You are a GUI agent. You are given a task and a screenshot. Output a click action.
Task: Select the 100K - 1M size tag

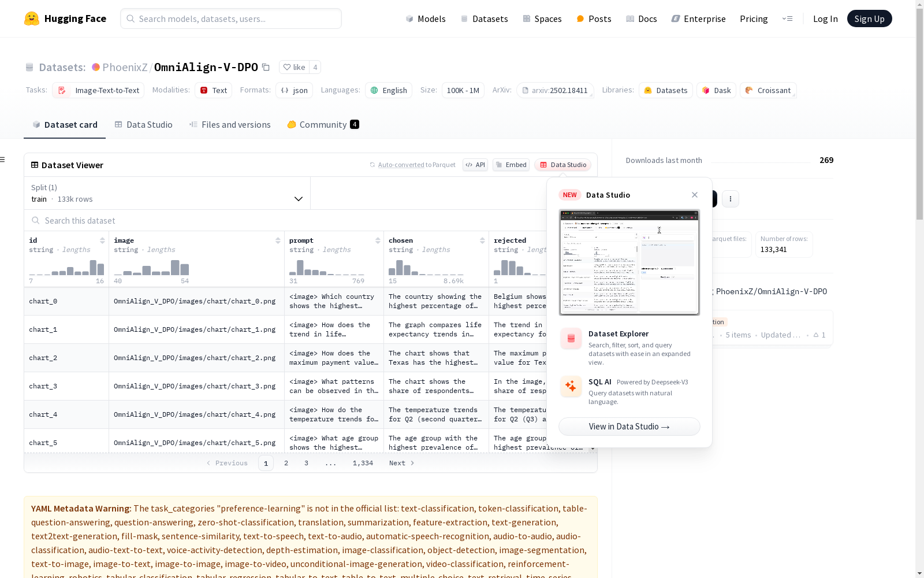point(463,90)
